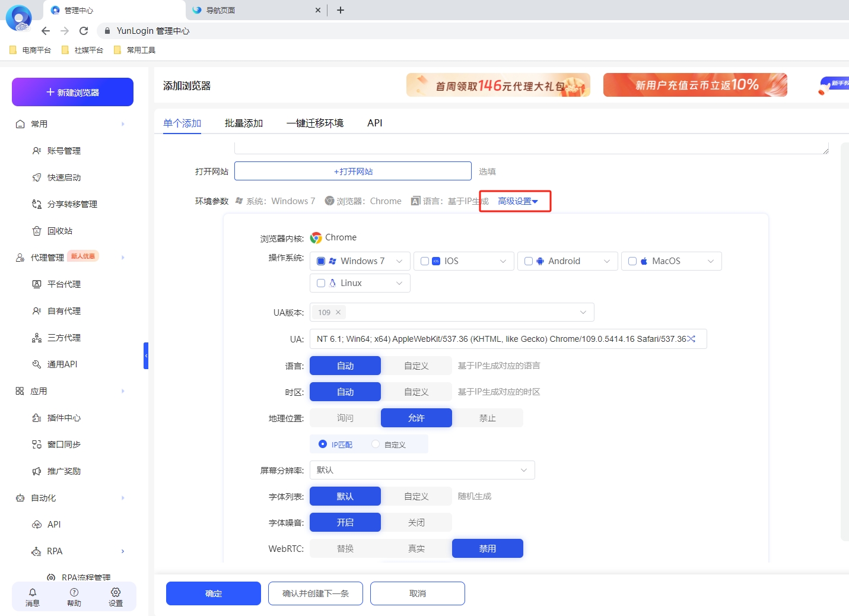The width and height of the screenshot is (849, 616).
Task: Click the +打开网站 button
Action: 353,171
